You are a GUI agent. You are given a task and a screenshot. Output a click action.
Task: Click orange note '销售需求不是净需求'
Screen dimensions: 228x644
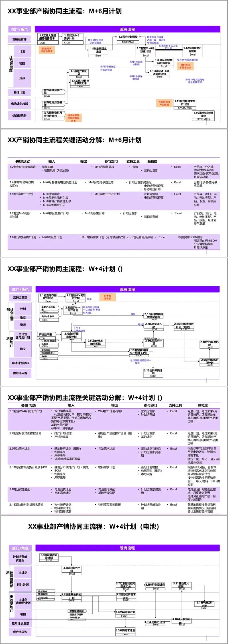click(x=47, y=50)
